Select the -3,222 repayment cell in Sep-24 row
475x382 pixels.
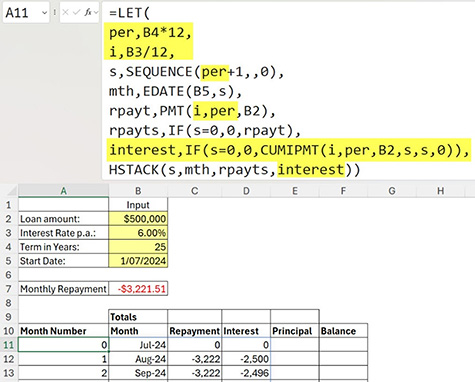click(195, 373)
